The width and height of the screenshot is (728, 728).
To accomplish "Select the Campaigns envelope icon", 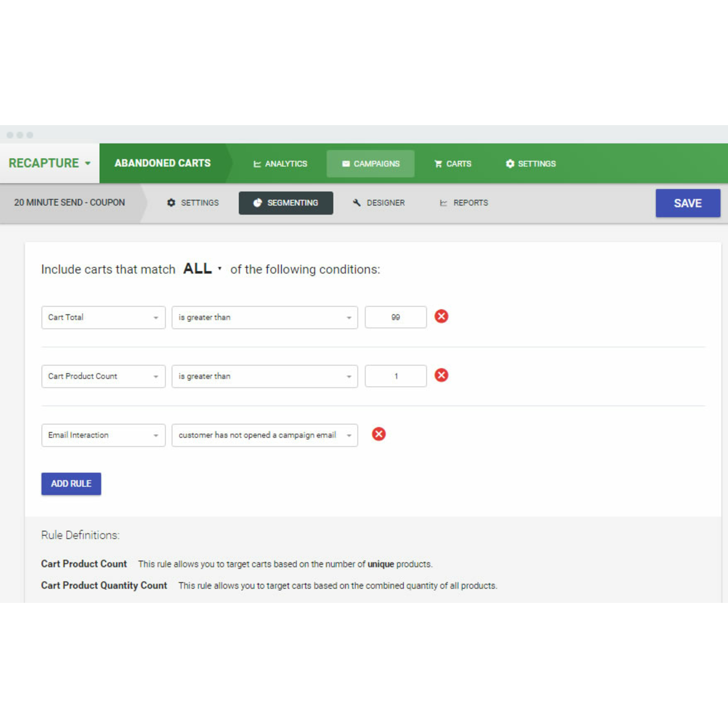I will 346,163.
